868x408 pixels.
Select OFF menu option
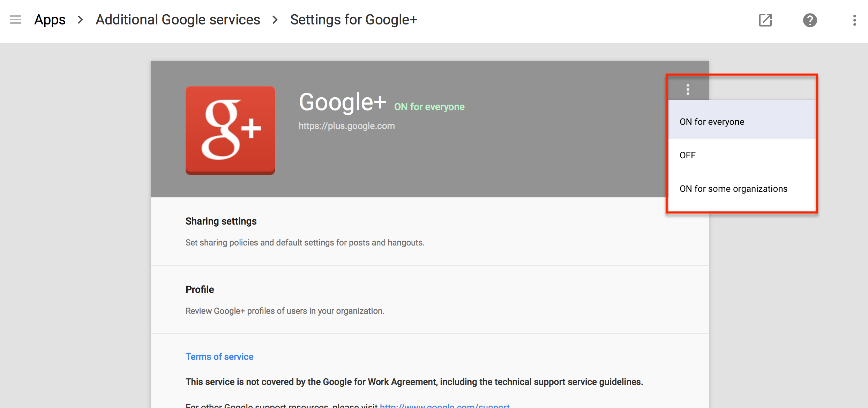point(742,155)
